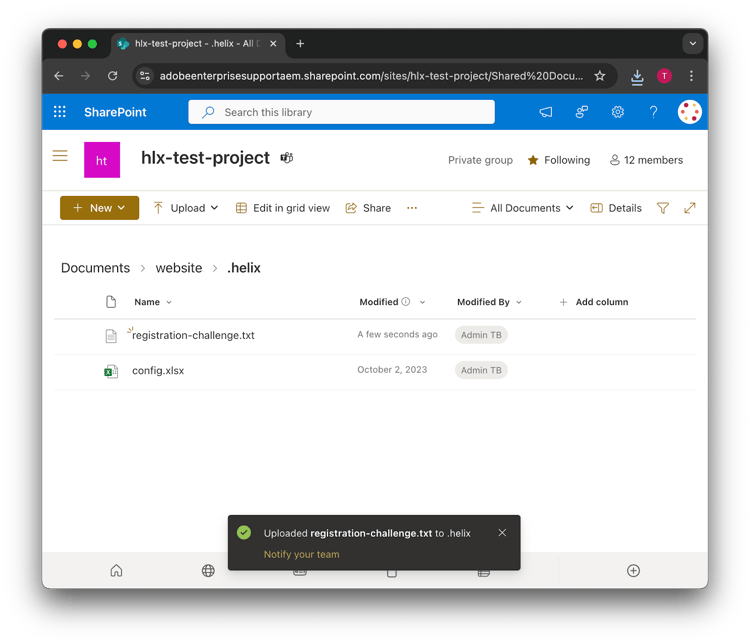This screenshot has width=750, height=644.
Task: Click the SharePoint brand label
Action: pyautogui.click(x=115, y=112)
